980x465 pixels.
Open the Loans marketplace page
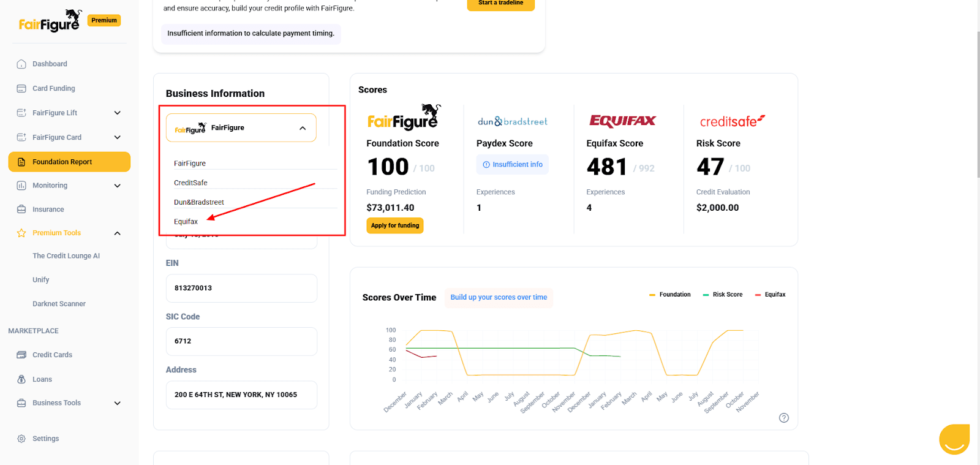point(42,379)
